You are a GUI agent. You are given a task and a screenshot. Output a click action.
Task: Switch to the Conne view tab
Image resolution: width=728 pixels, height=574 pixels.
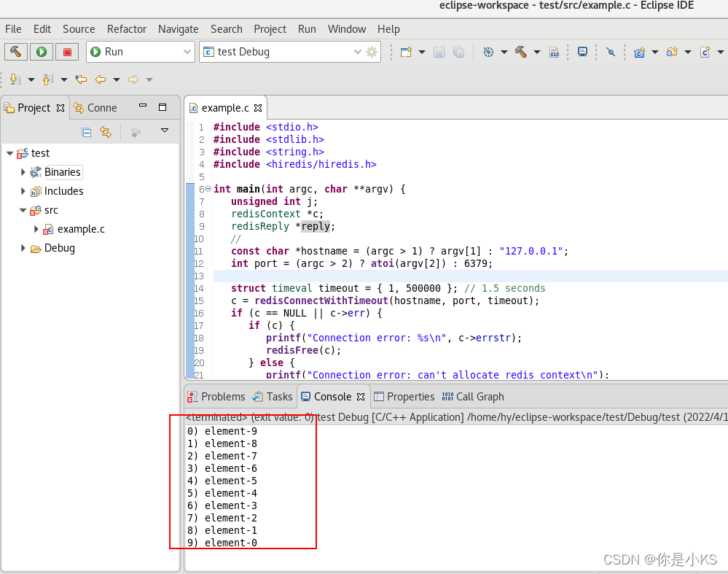(95, 108)
